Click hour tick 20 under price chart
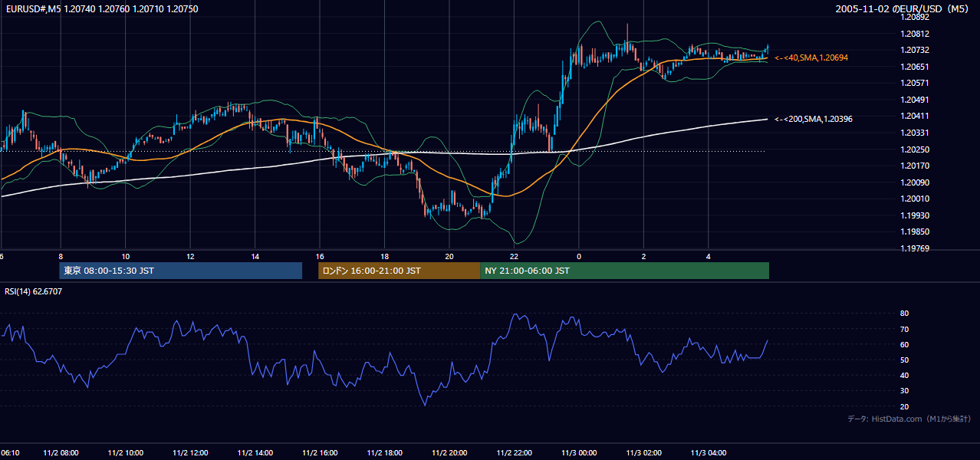This screenshot has width=980, height=460. [449, 256]
